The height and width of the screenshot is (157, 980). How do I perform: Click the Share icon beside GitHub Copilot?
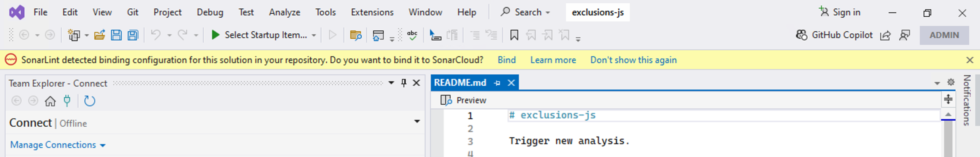[885, 35]
